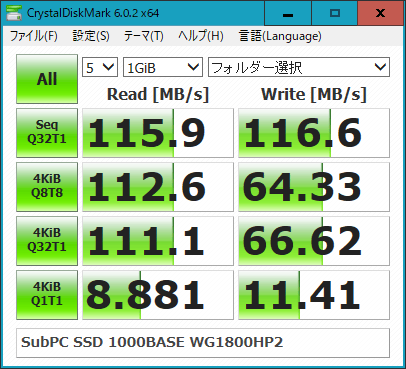Start the Seq Q32T1 test
This screenshot has height=369, width=406.
click(47, 133)
